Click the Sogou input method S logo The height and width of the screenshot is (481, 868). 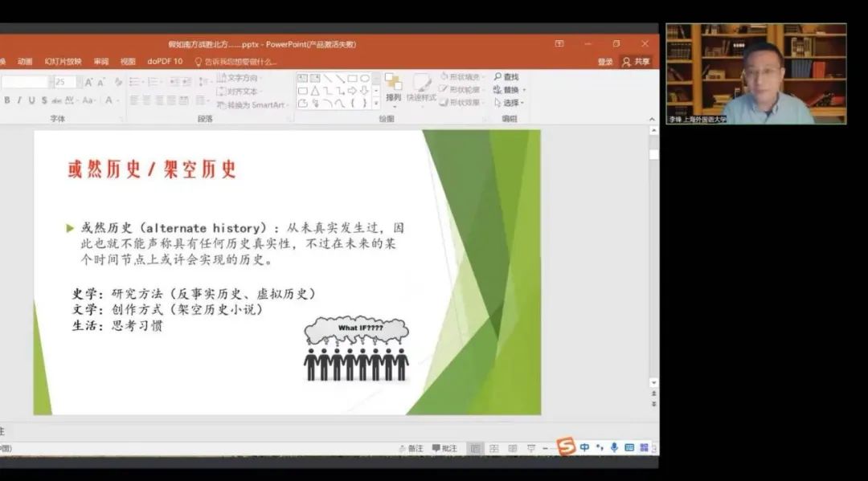(567, 447)
